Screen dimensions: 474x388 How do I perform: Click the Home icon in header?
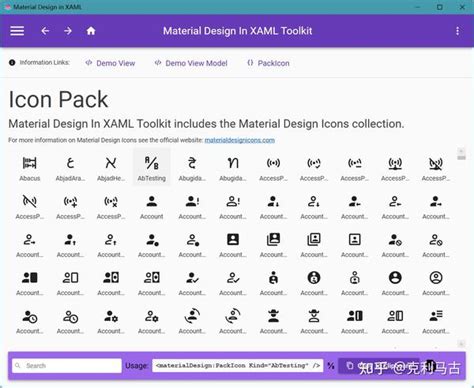(x=91, y=31)
